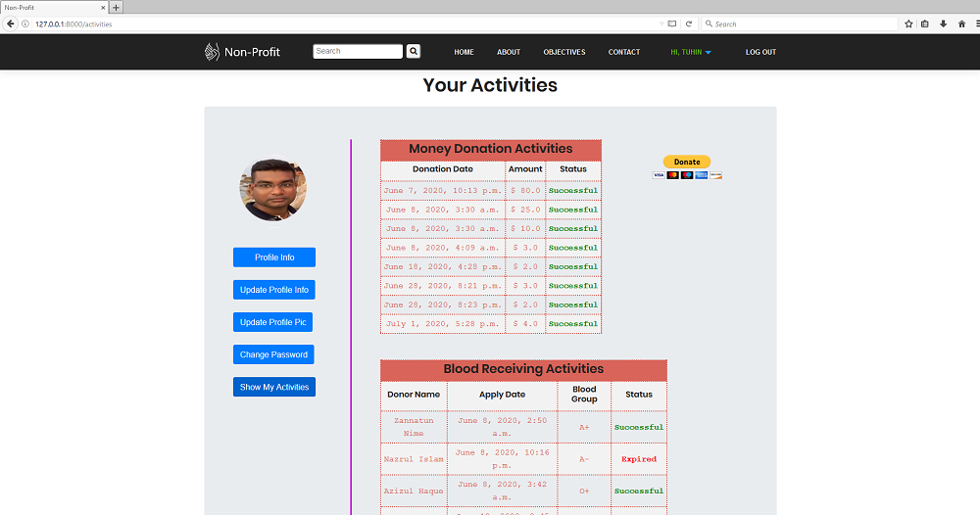Open the ABOUT nav item
Image resolution: width=980 pixels, height=515 pixels.
point(508,52)
